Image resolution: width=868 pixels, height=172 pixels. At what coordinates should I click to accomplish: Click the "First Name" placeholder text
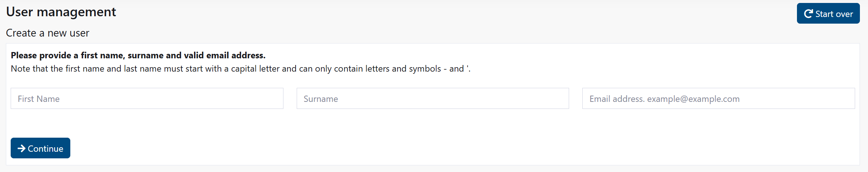pos(39,99)
